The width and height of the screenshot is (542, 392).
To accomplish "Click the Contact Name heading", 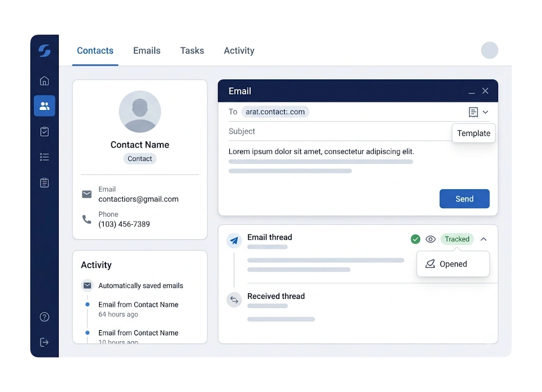I will 140,144.
